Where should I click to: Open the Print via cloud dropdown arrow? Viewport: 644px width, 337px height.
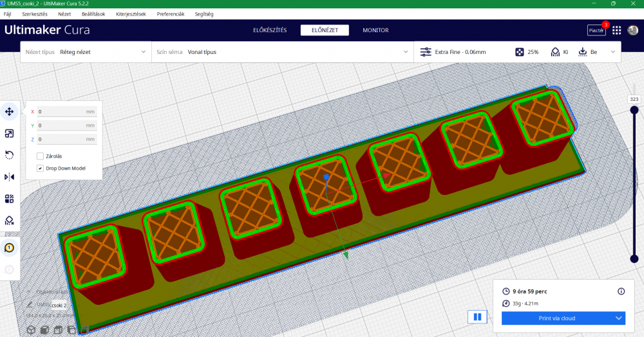click(x=619, y=318)
